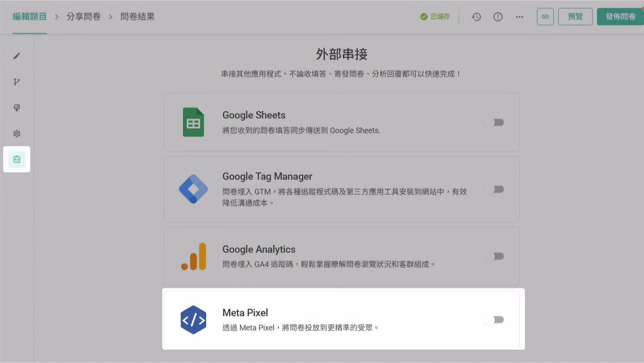Screen dimensions: 644x363
Task: Click the Meta Pixel code logo
Action: (193, 320)
